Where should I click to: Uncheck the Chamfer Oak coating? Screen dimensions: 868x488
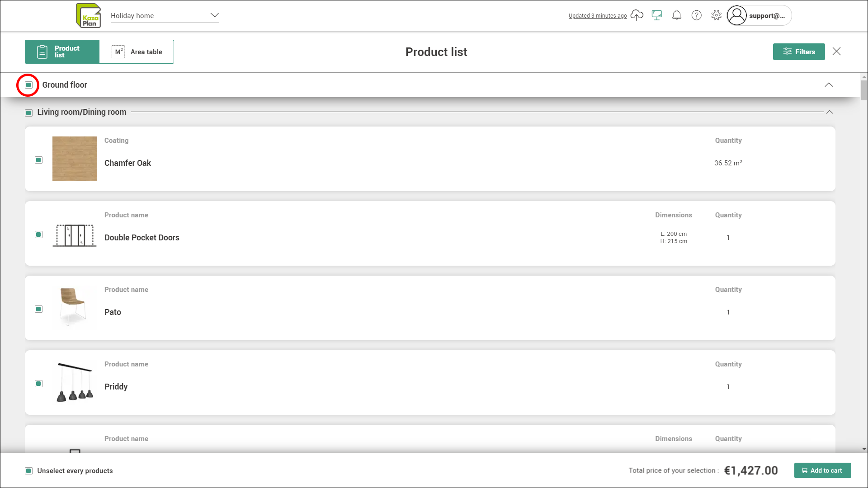[x=38, y=160]
